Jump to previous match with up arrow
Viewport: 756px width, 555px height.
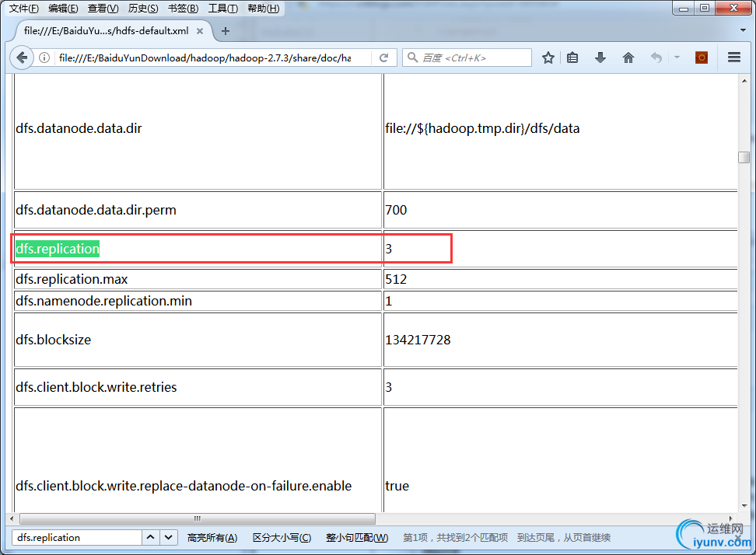pos(150,537)
